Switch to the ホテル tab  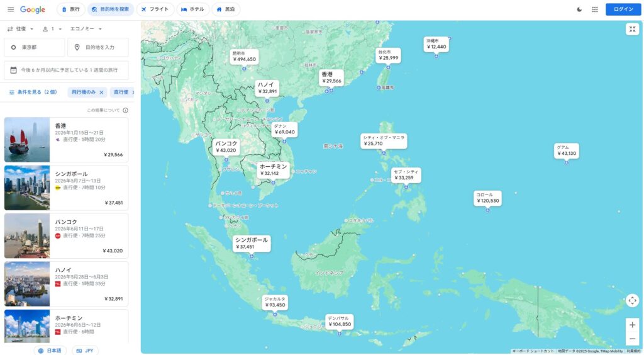coord(193,9)
